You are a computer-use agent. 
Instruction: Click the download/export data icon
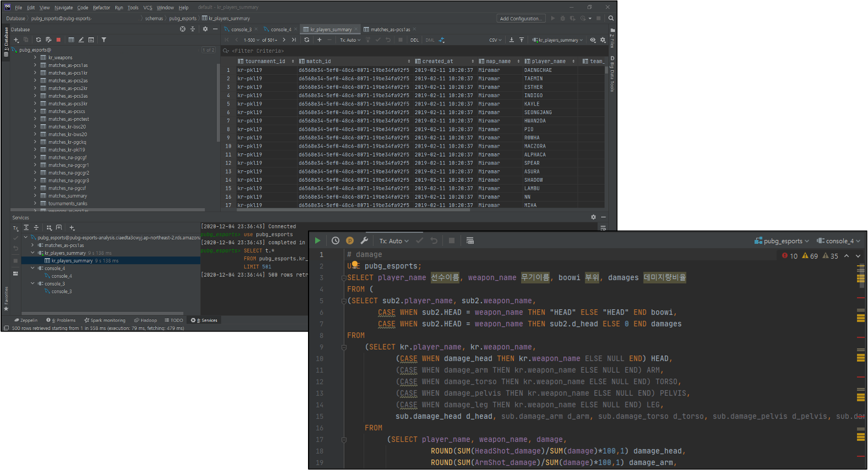pos(512,40)
